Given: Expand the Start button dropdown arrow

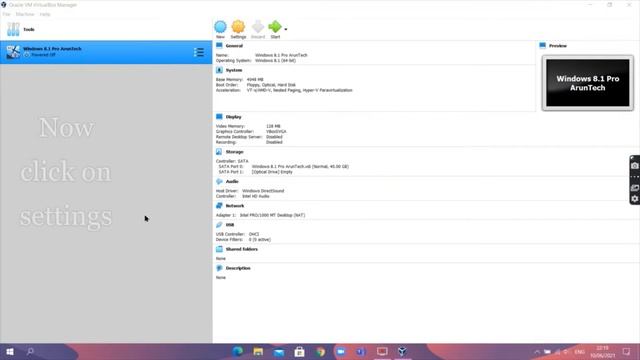Looking at the screenshot, I should pos(286,29).
